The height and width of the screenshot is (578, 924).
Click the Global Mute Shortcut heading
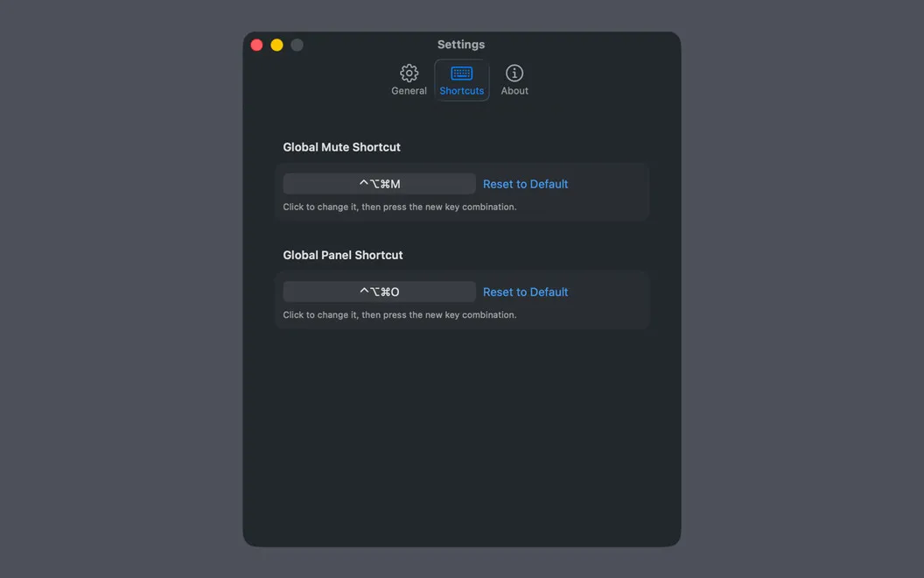pyautogui.click(x=341, y=147)
